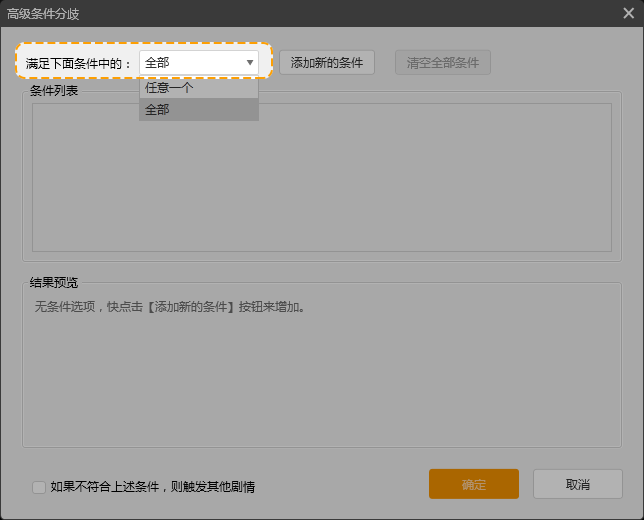This screenshot has height=520, width=644.
Task: Cancel the dialog via 取消
Action: [577, 484]
